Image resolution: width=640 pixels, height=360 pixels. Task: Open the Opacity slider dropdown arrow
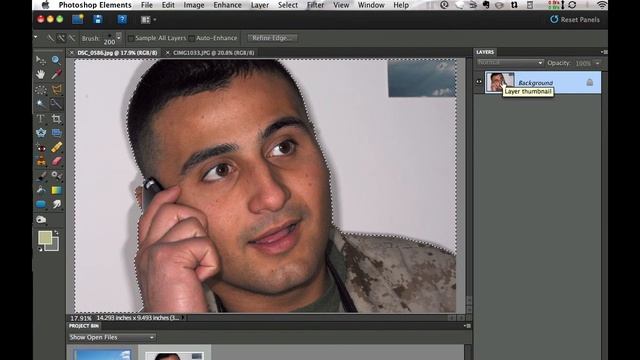[x=598, y=63]
